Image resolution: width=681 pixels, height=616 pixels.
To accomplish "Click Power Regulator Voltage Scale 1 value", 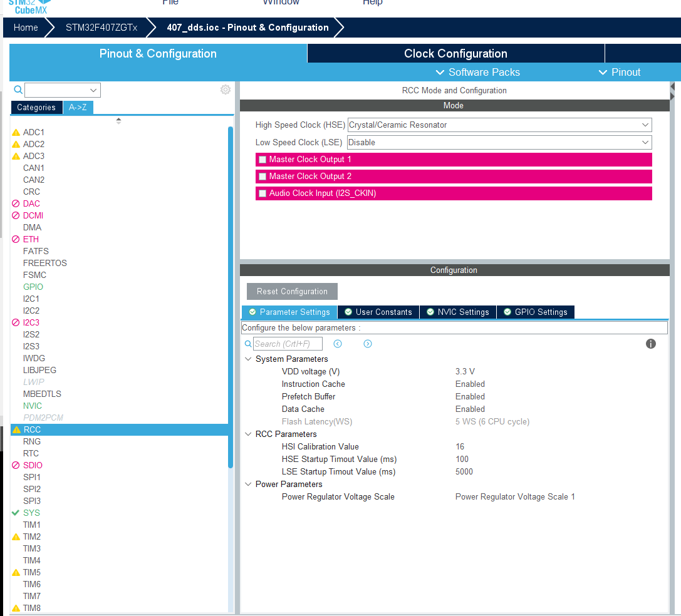I will tap(514, 496).
